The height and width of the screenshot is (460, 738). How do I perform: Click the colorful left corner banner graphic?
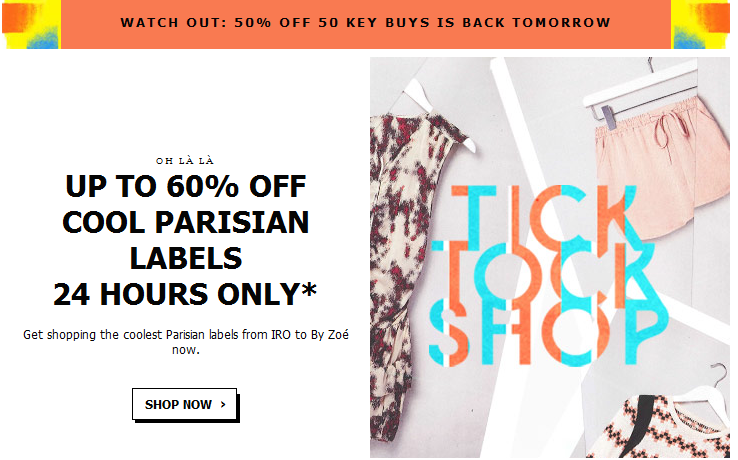pos(32,24)
